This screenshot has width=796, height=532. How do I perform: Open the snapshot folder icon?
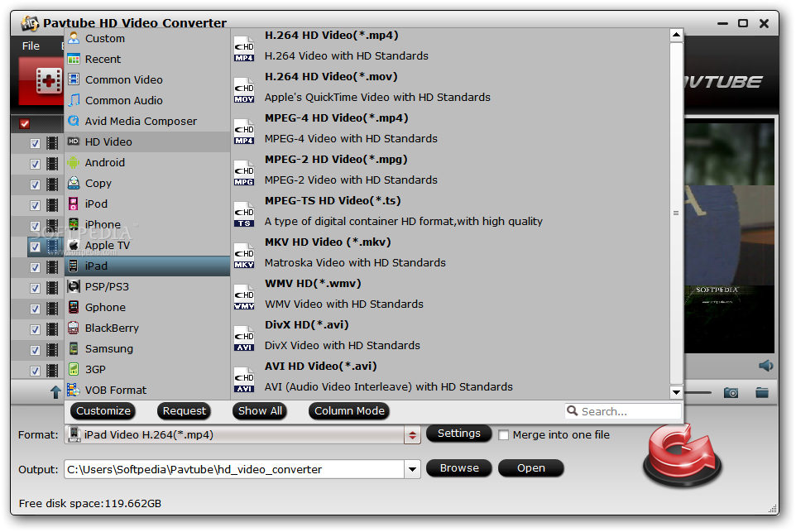(x=762, y=392)
